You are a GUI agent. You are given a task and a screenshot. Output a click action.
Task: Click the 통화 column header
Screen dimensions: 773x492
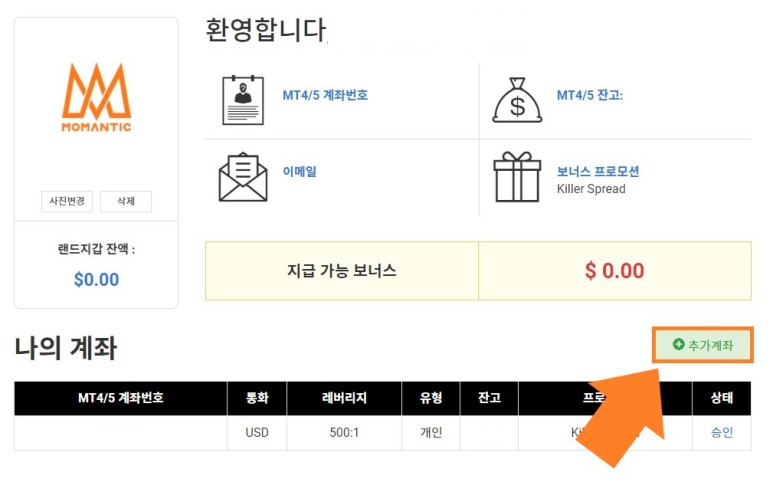(257, 398)
